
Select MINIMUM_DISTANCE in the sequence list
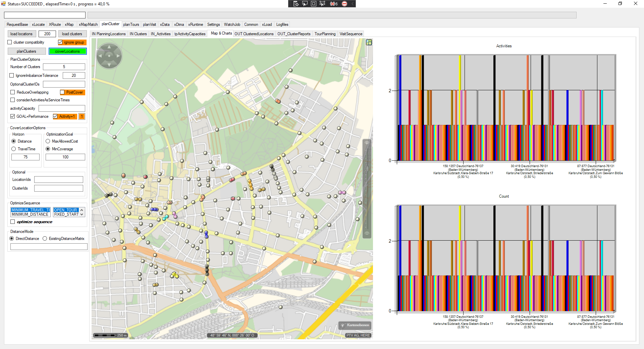30,214
